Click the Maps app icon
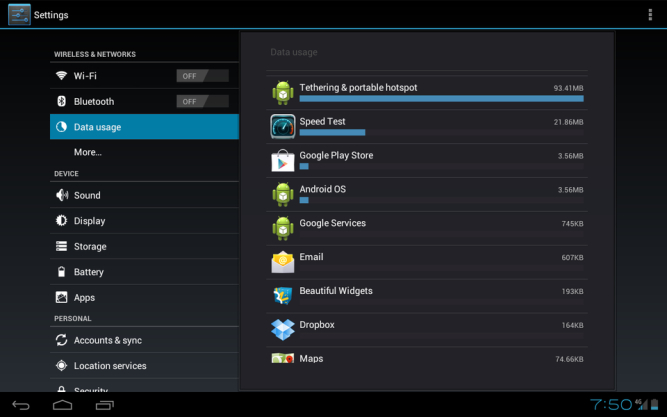The width and height of the screenshot is (667, 417). [x=283, y=358]
